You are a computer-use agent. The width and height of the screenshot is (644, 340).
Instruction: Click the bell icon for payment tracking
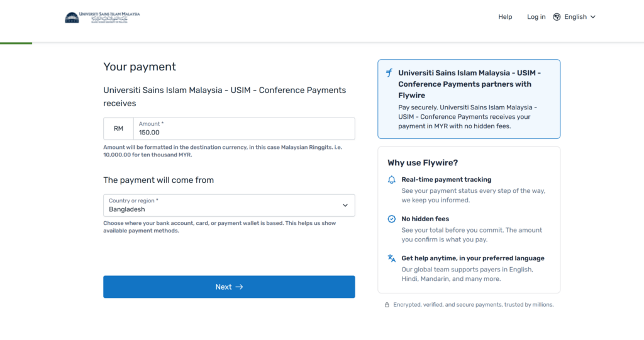pyautogui.click(x=391, y=180)
